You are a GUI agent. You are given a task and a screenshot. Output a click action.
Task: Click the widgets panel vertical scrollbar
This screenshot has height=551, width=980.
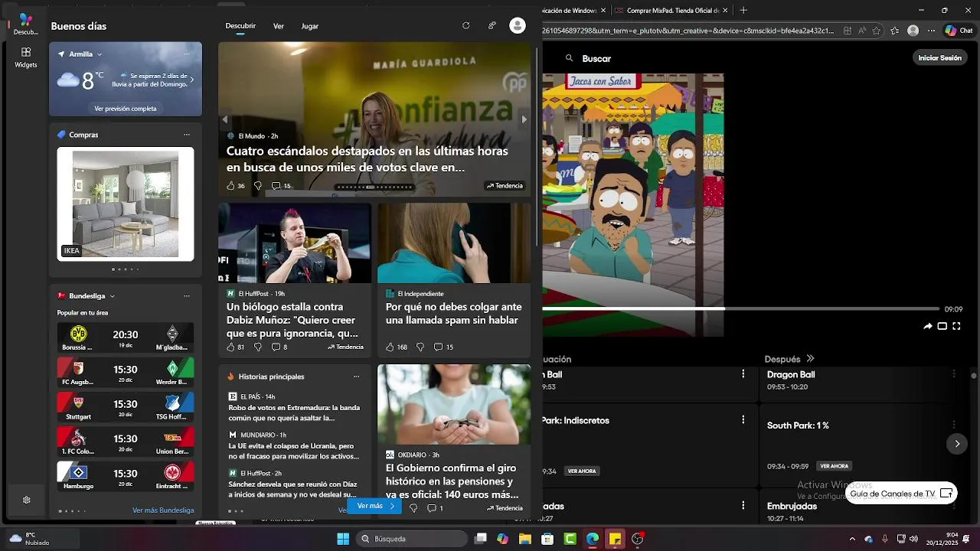537,145
